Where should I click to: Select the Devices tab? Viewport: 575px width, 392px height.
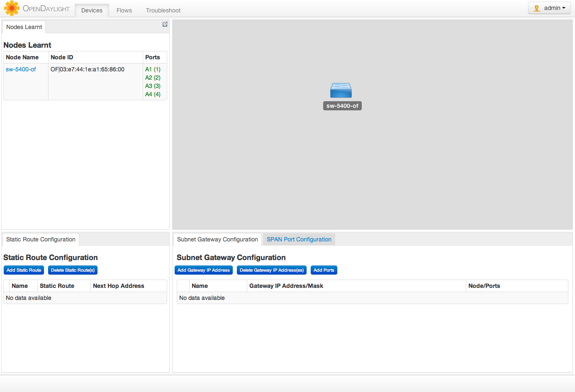tap(92, 10)
